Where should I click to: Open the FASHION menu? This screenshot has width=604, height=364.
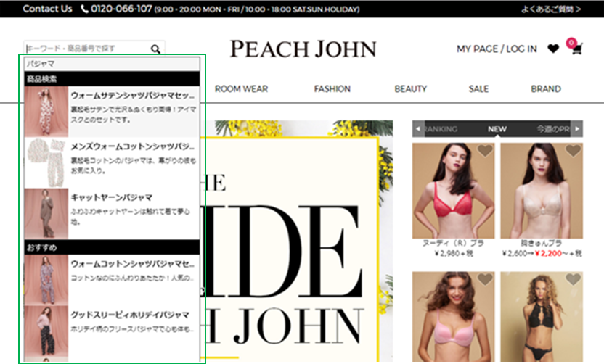coord(332,89)
